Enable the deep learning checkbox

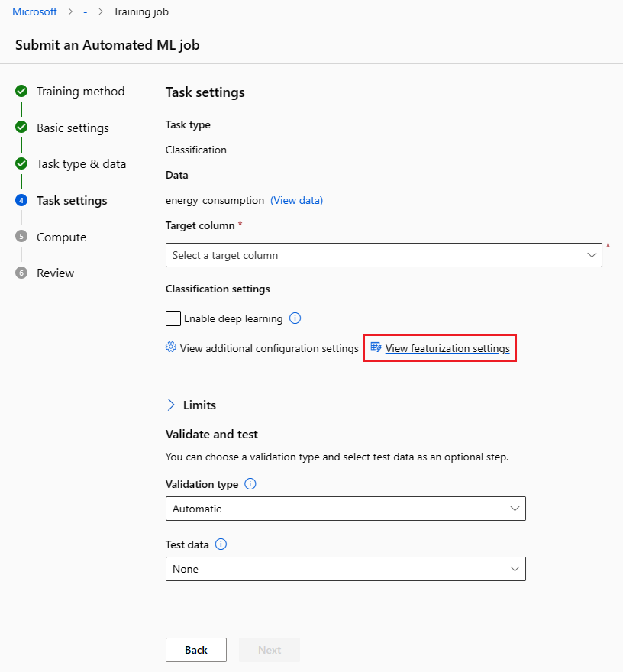point(173,318)
